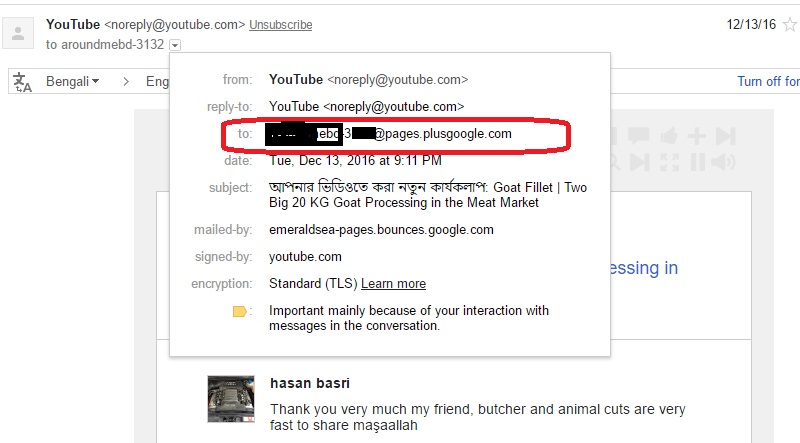Open the blue video title ending 'essing in'
The width and height of the screenshot is (800, 443).
point(644,268)
